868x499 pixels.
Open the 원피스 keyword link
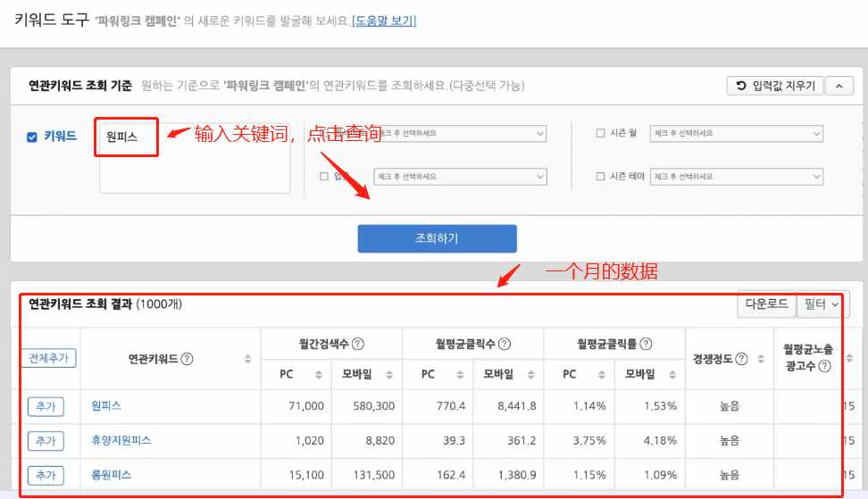106,405
